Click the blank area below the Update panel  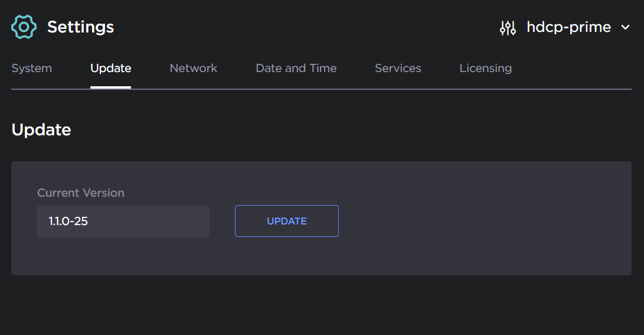[322, 304]
